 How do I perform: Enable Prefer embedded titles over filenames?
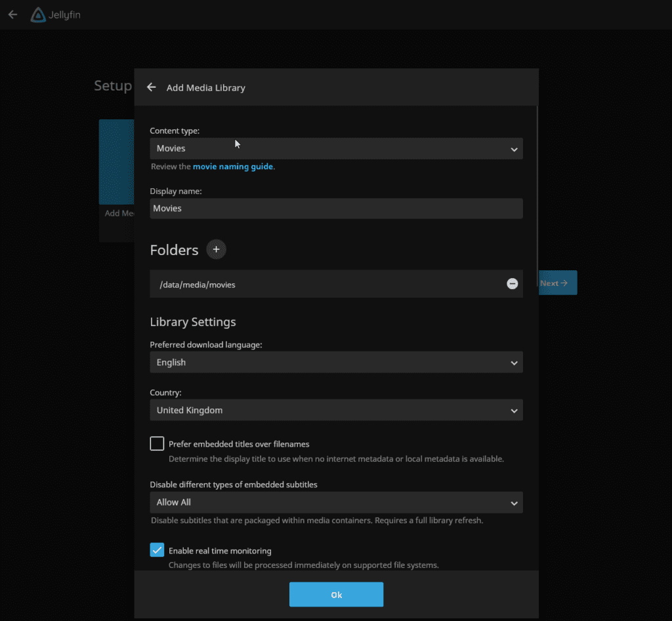[x=157, y=443]
